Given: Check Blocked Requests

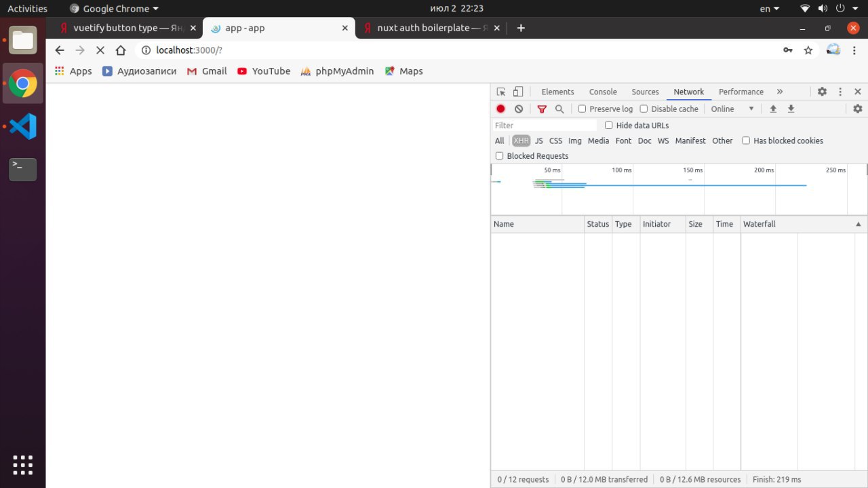Looking at the screenshot, I should tap(499, 155).
